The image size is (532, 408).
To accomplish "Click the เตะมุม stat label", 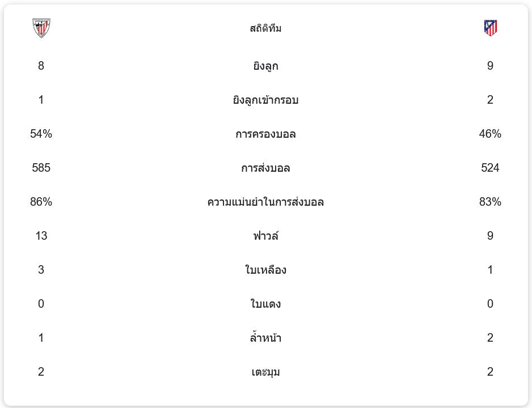I will point(265,372).
